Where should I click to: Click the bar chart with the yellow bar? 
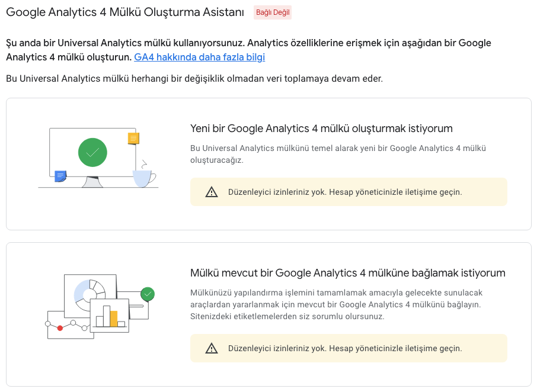[110, 316]
